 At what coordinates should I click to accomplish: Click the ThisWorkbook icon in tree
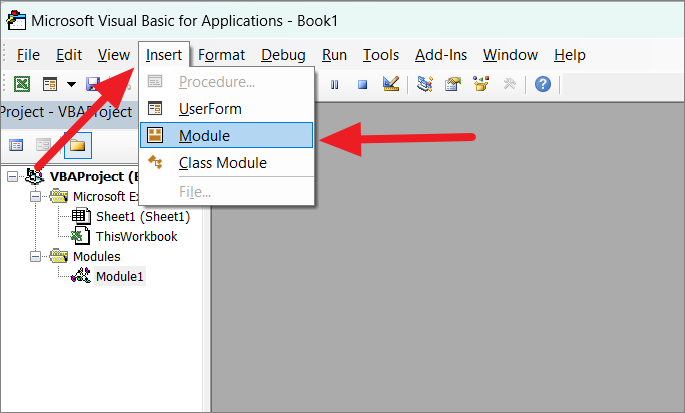point(81,236)
